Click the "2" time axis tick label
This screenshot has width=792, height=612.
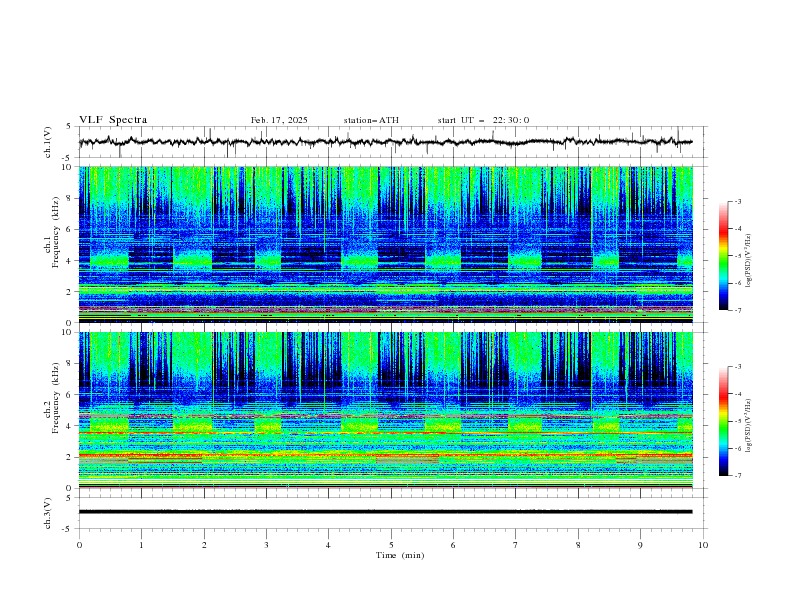tap(204, 545)
